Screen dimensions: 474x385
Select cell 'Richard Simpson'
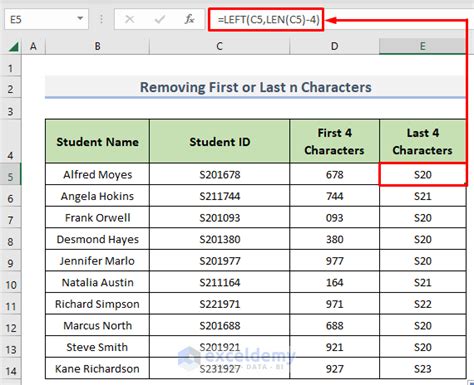pyautogui.click(x=98, y=304)
